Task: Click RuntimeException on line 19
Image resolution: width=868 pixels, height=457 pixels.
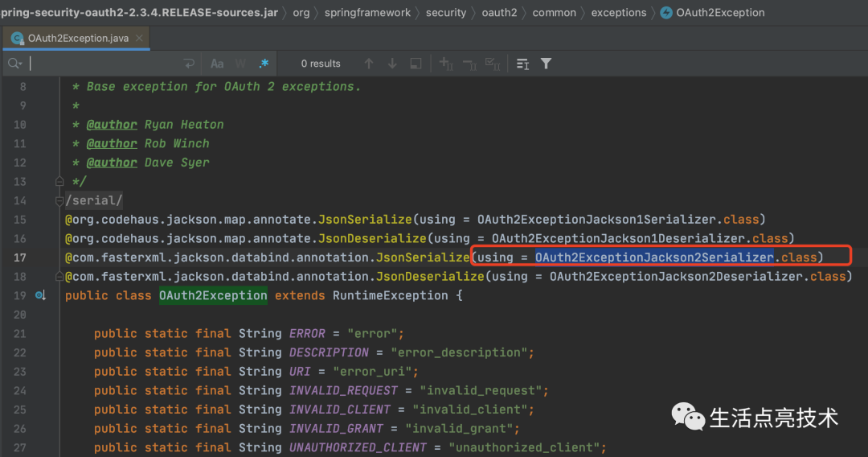Action: [x=391, y=295]
